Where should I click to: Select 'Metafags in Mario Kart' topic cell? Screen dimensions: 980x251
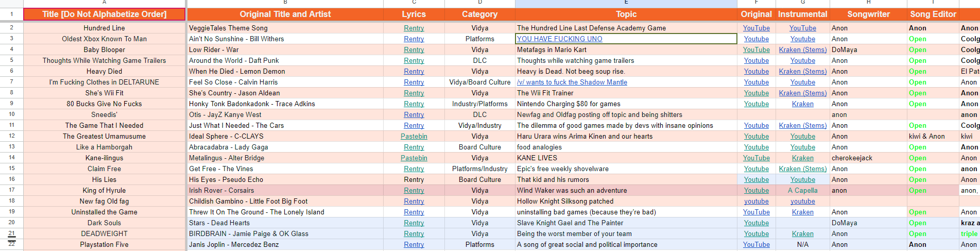coord(626,50)
